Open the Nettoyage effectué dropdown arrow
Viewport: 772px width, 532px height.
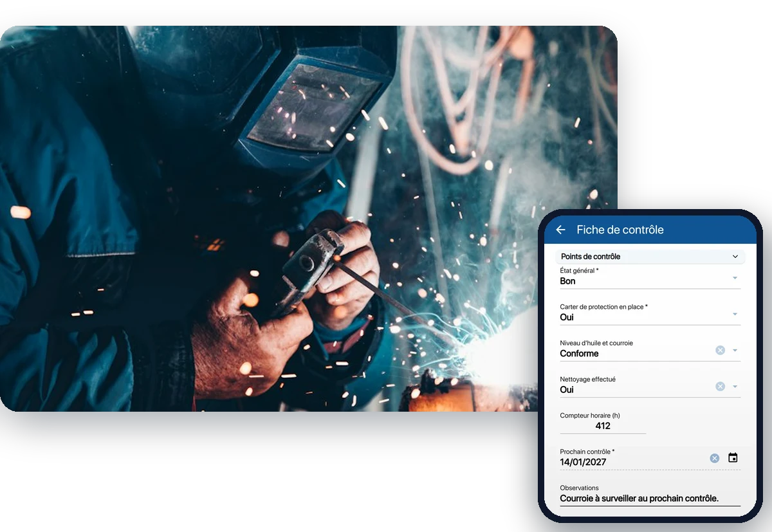[735, 387]
